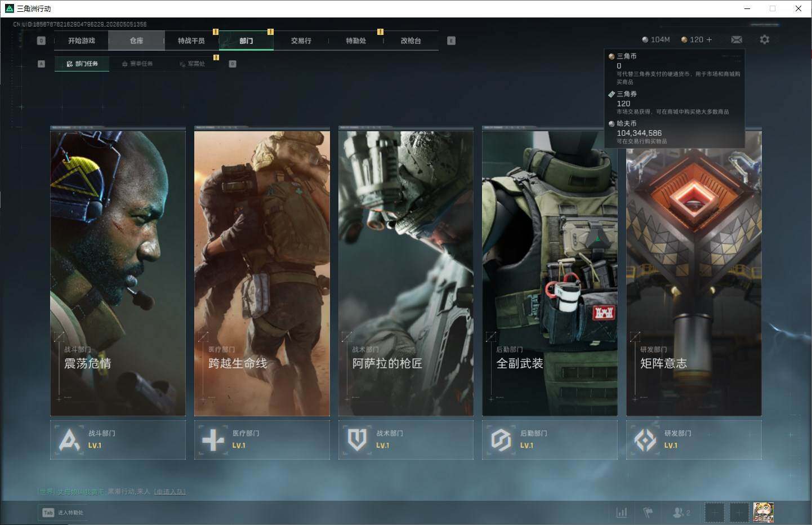Screen dimensions: 812x525
Task: Open the statistics bar chart icon
Action: click(622, 513)
